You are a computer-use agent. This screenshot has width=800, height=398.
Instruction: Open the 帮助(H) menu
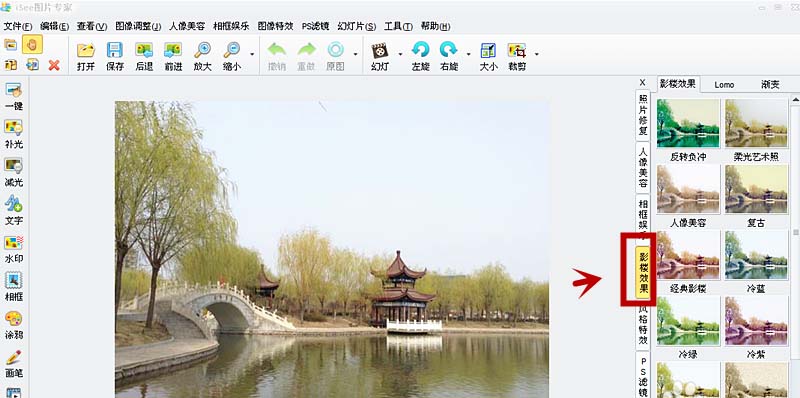[x=435, y=26]
